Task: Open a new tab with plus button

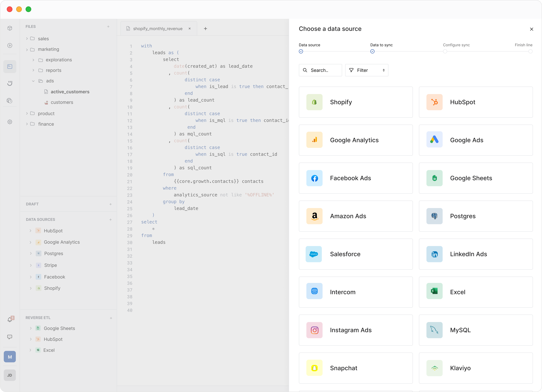Action: (x=205, y=29)
